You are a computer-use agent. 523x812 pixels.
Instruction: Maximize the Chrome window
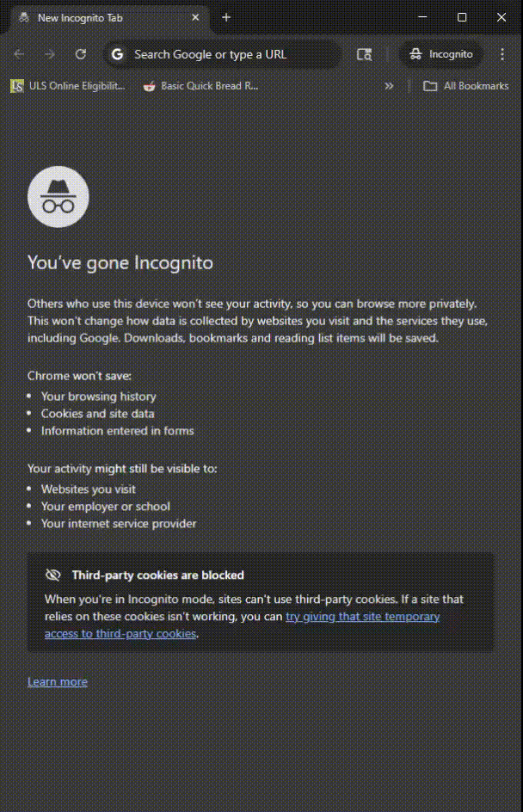462,17
